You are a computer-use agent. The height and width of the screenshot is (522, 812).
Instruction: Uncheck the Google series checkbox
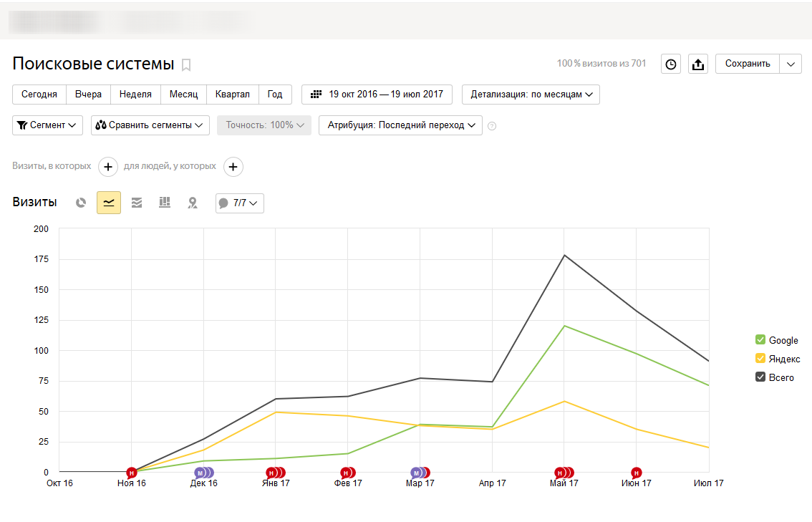pyautogui.click(x=760, y=340)
